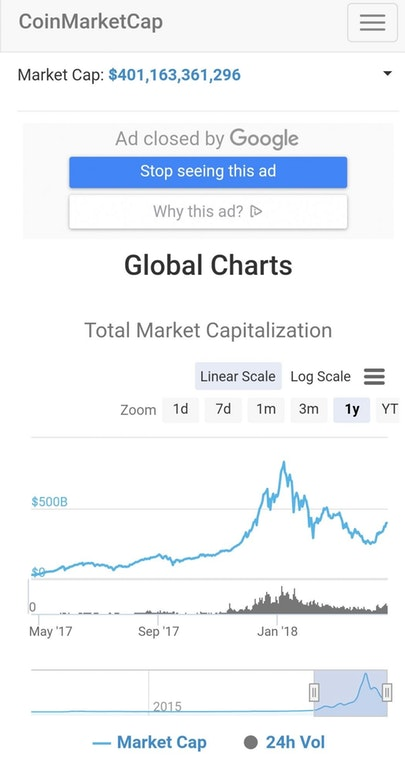Select the YTD zoom option
Viewport: 405px width, 767px height.
point(388,409)
